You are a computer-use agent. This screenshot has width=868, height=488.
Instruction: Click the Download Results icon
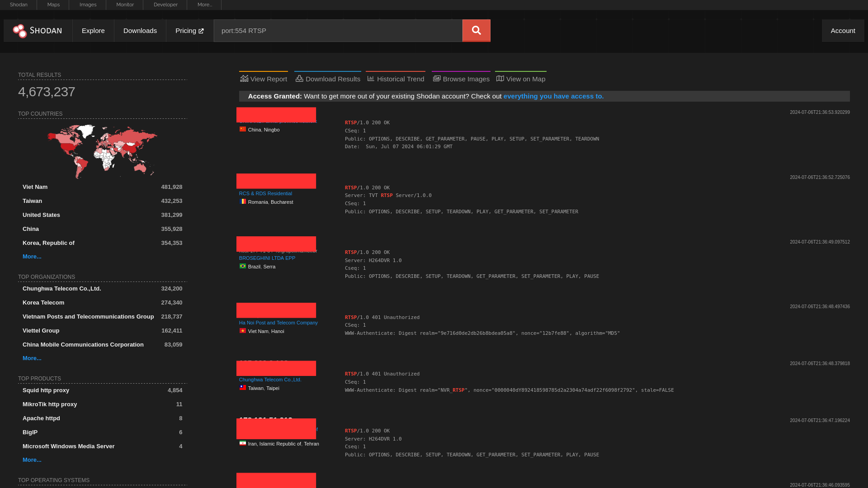tap(299, 79)
